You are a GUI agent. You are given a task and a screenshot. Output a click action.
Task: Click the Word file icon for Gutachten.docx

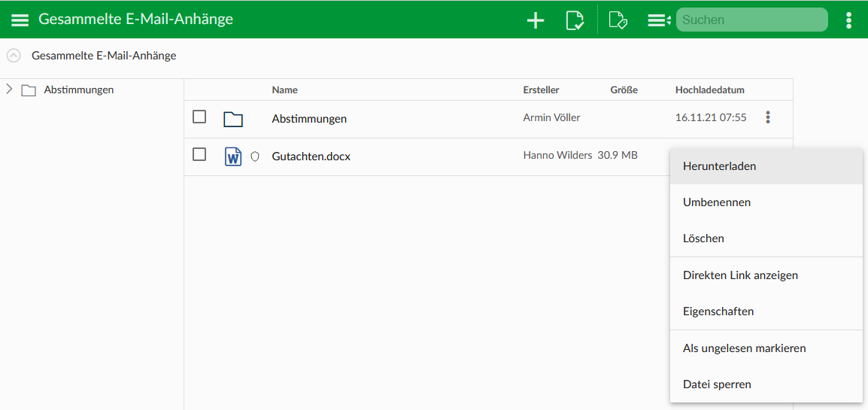tap(233, 156)
